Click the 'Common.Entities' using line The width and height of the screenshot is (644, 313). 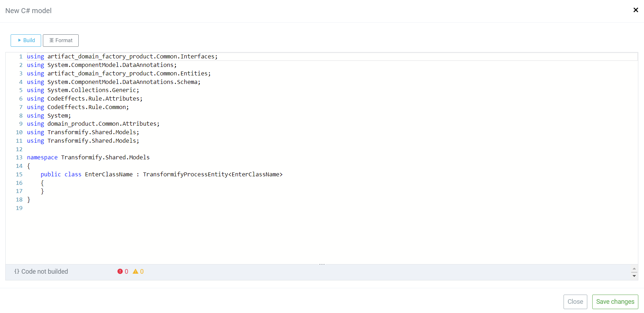[x=119, y=74]
